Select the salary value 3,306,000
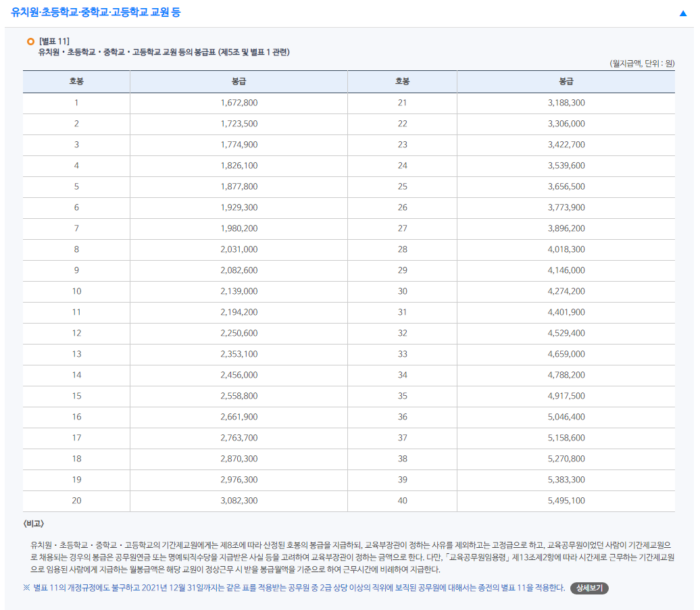Screen dimensions: 700x610 [566, 124]
